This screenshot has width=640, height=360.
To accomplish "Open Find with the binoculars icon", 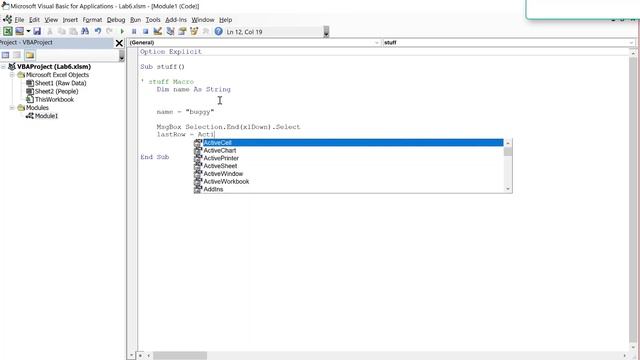I will [x=85, y=31].
